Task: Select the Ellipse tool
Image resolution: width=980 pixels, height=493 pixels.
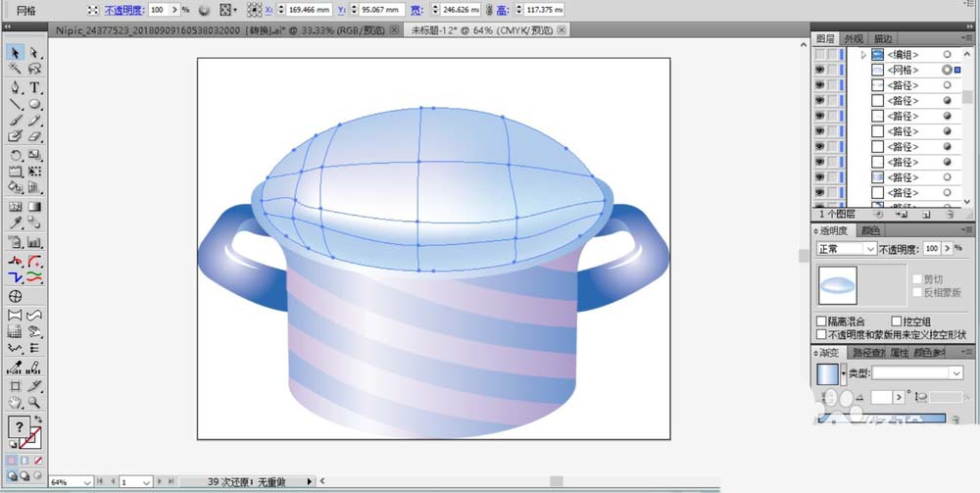Action: 34,104
